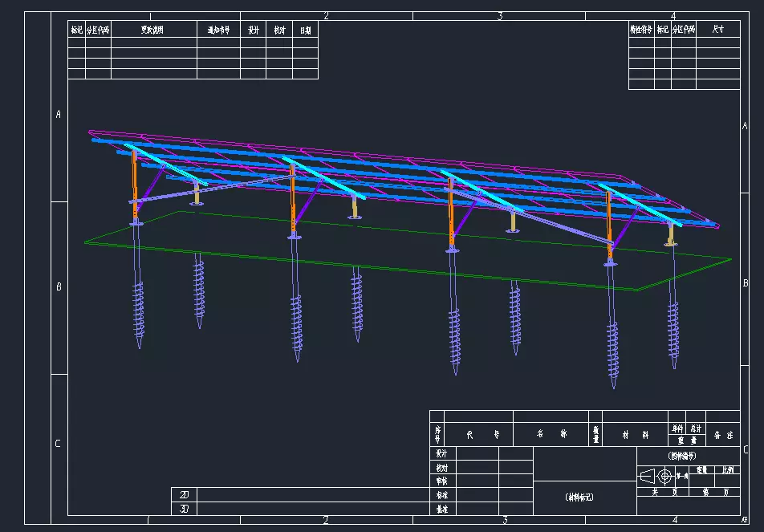Viewport: 764px width, 532px height.
Task: Click the 批准 row label in the title block
Action: coord(441,509)
